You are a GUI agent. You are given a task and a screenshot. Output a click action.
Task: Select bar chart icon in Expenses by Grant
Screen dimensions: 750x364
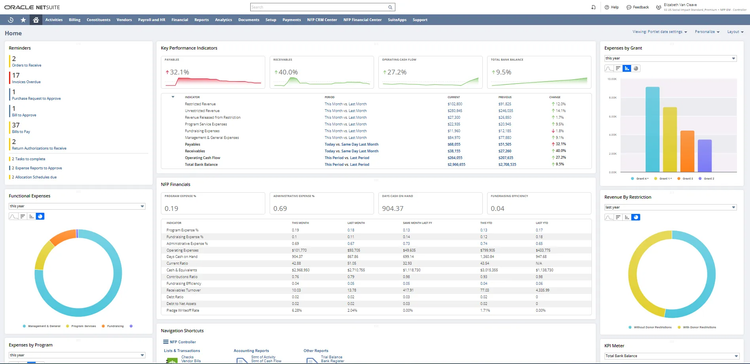[x=618, y=68]
